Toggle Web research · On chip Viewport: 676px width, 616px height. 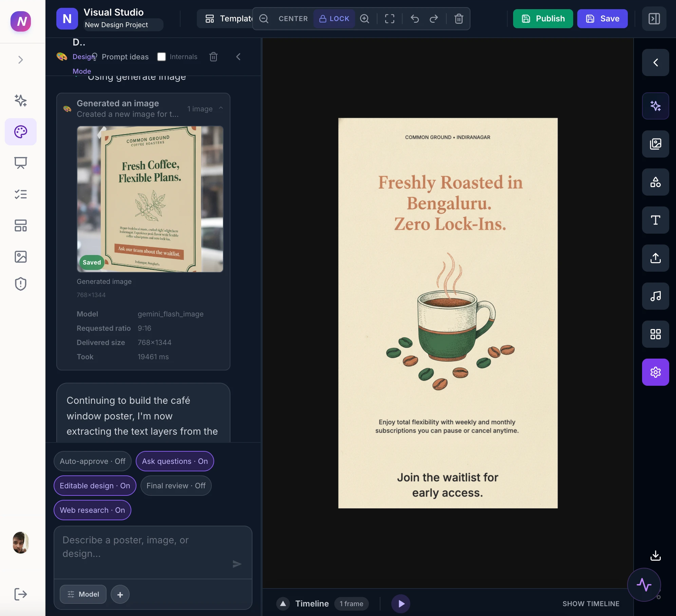coord(92,510)
